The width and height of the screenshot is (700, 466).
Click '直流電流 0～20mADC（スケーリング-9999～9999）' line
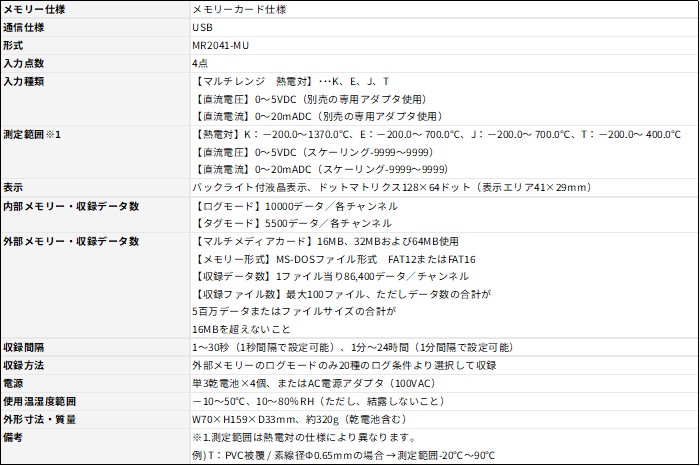[321, 170]
